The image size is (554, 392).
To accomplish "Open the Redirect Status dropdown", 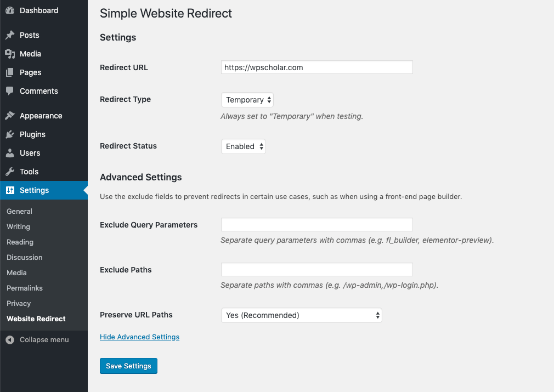I will coord(244,146).
